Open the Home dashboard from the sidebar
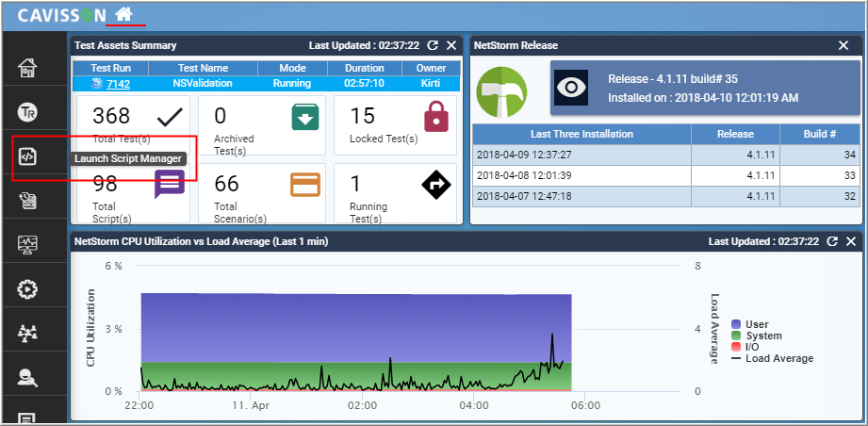Viewport: 868px width, 426px height. point(27,68)
